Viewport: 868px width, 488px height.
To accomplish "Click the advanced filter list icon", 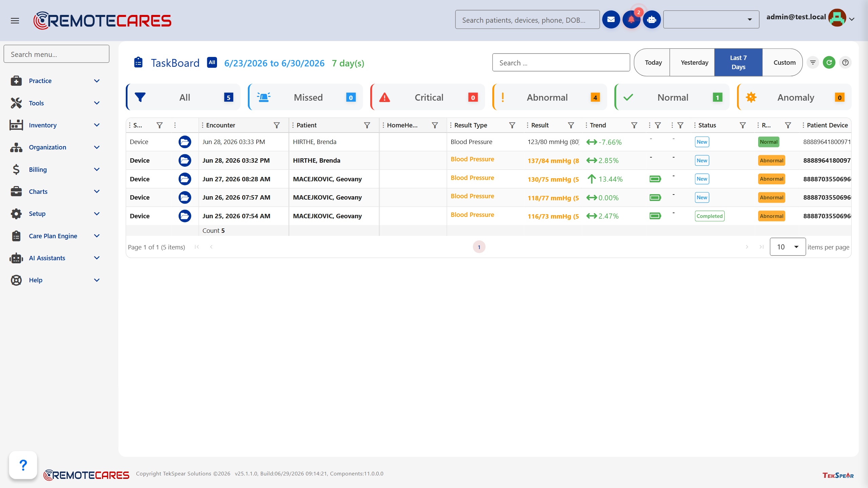I will [x=813, y=62].
